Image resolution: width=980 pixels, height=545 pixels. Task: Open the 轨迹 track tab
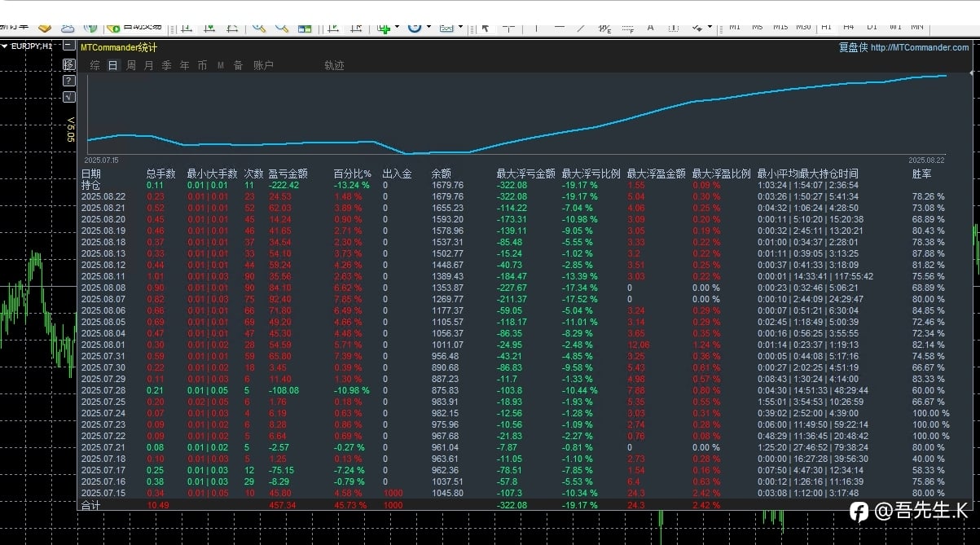(334, 65)
